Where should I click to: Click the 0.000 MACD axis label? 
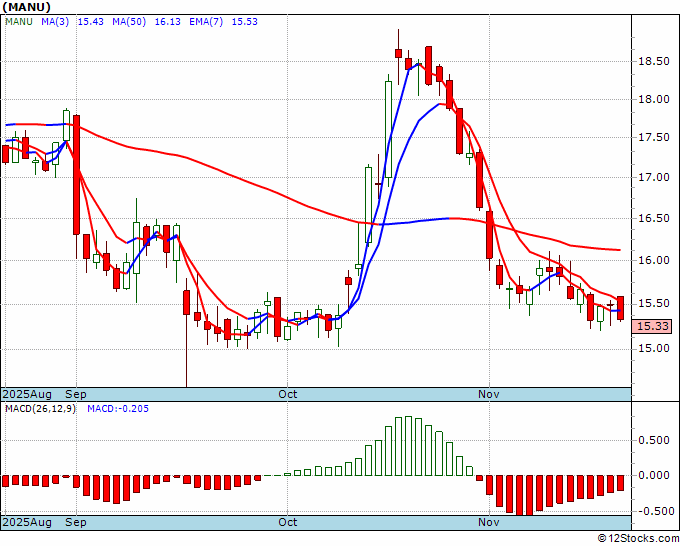tap(654, 475)
